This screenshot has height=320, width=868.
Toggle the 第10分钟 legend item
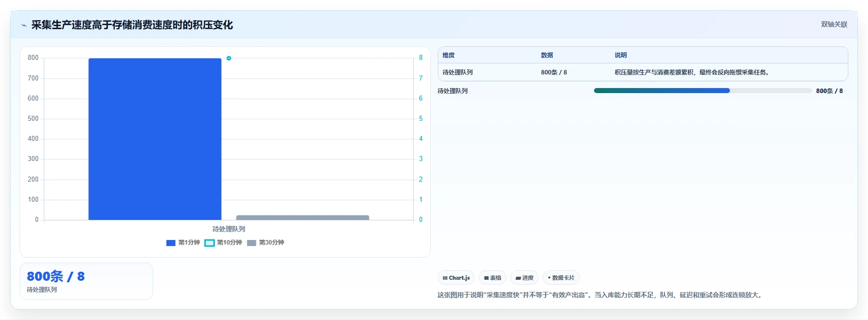tap(223, 243)
